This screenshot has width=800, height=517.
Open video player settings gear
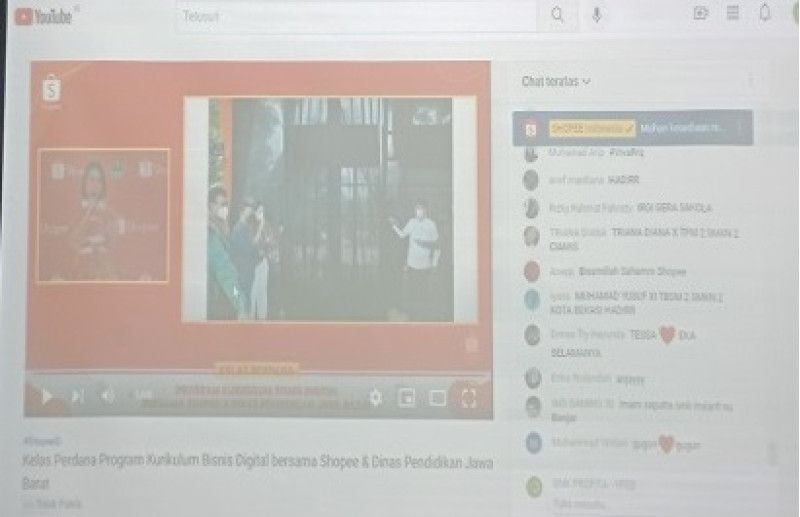[375, 397]
